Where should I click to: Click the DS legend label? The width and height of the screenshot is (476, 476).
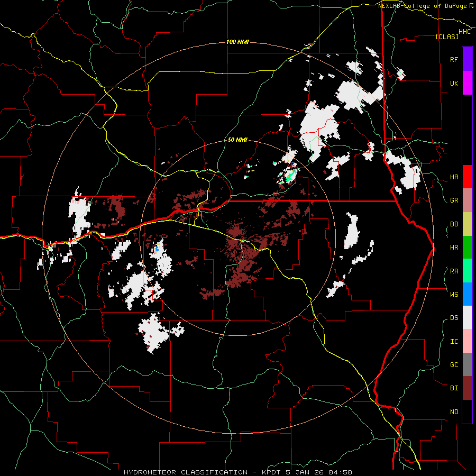(x=454, y=317)
